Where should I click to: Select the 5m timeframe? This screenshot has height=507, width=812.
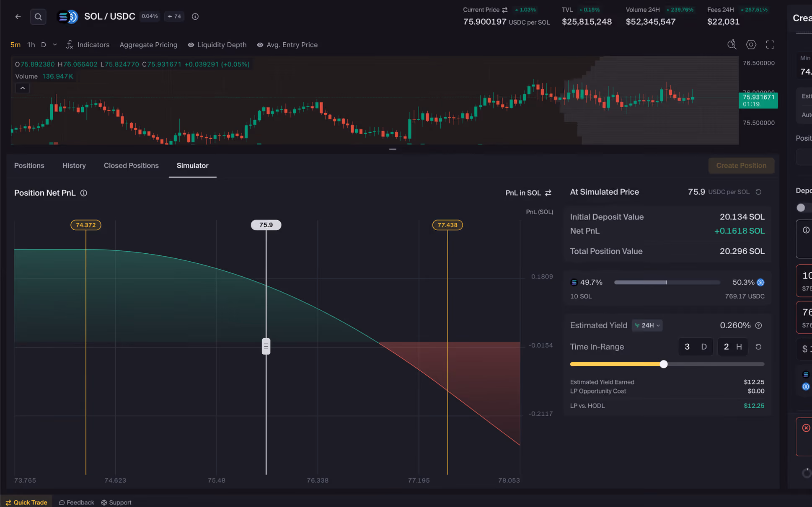(x=16, y=45)
